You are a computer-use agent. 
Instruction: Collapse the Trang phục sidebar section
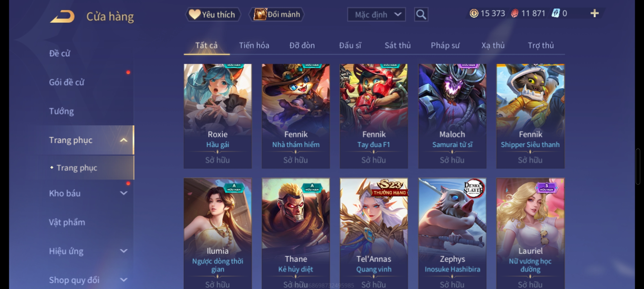click(x=124, y=140)
